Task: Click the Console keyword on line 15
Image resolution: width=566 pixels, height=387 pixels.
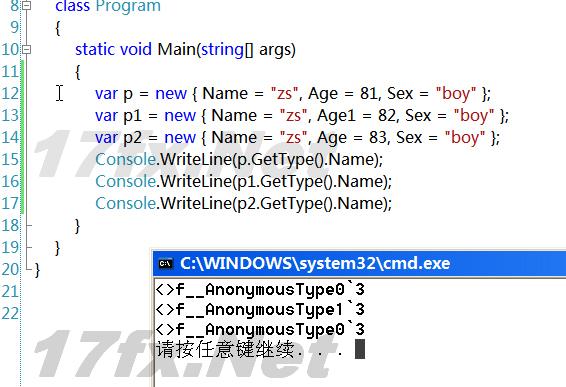Action: tap(126, 160)
